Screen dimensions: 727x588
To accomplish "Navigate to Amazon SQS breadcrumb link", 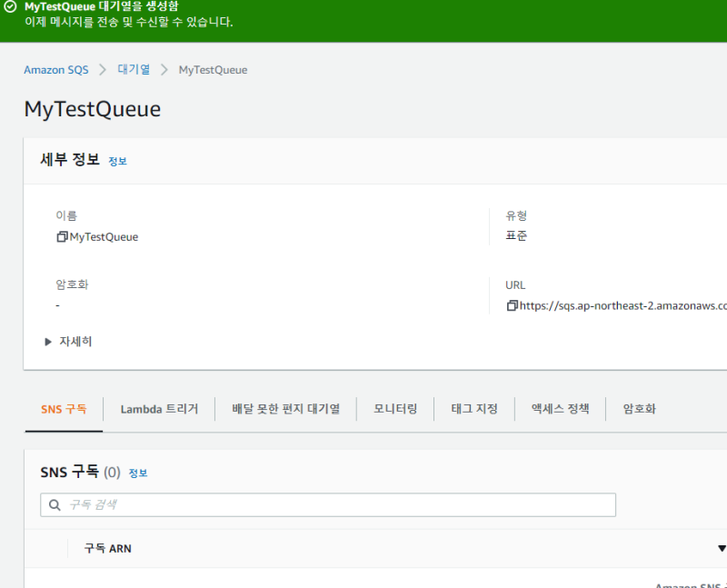I will (56, 70).
